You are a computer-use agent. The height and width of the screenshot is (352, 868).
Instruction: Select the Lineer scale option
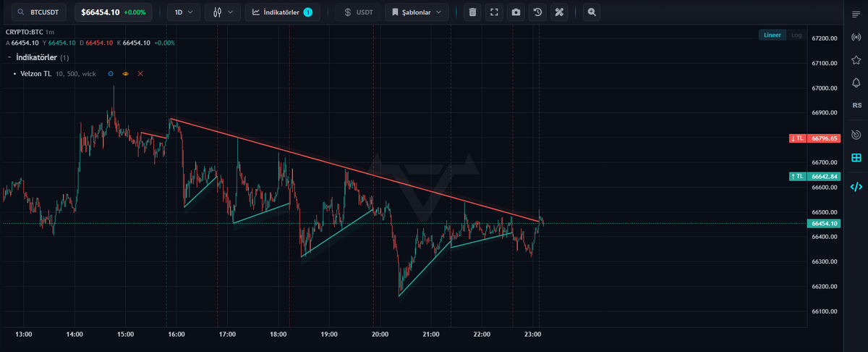[773, 35]
